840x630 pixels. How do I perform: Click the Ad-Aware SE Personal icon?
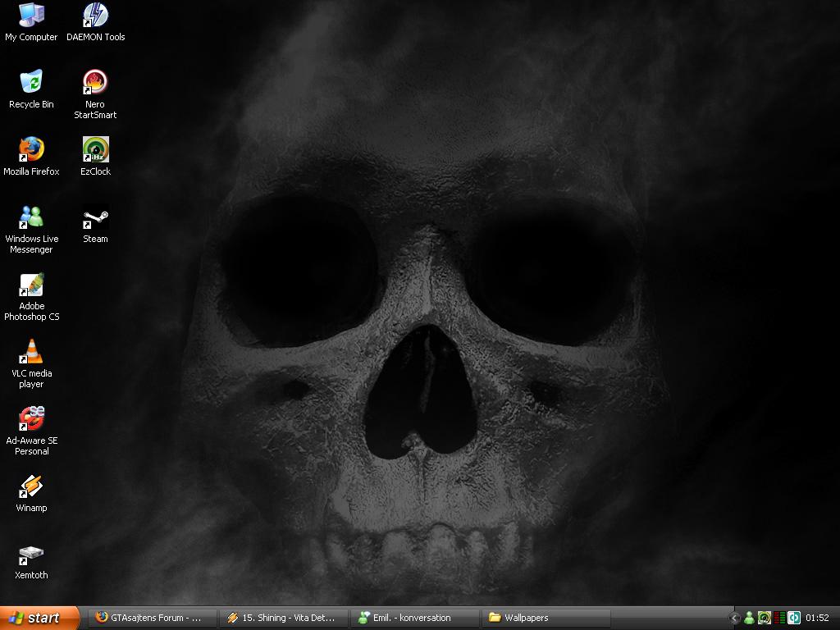pos(31,419)
